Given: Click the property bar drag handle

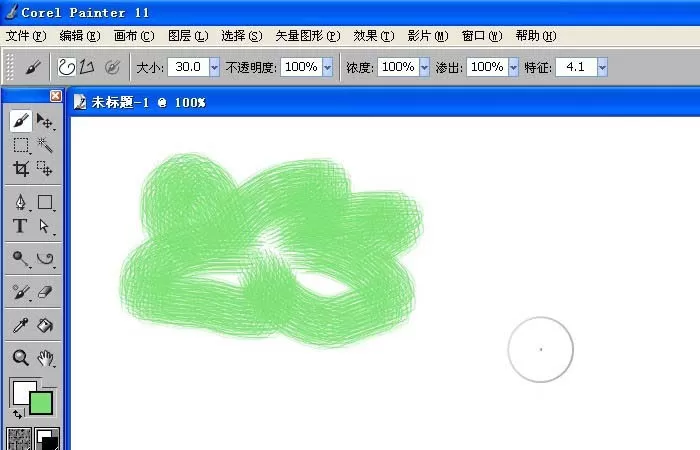Looking at the screenshot, I should 9,67.
